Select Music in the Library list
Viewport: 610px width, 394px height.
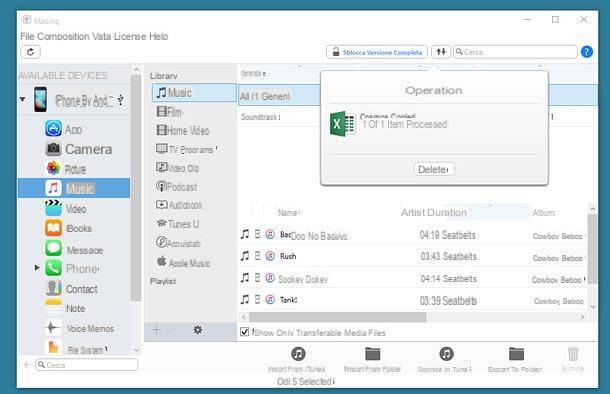tap(194, 93)
